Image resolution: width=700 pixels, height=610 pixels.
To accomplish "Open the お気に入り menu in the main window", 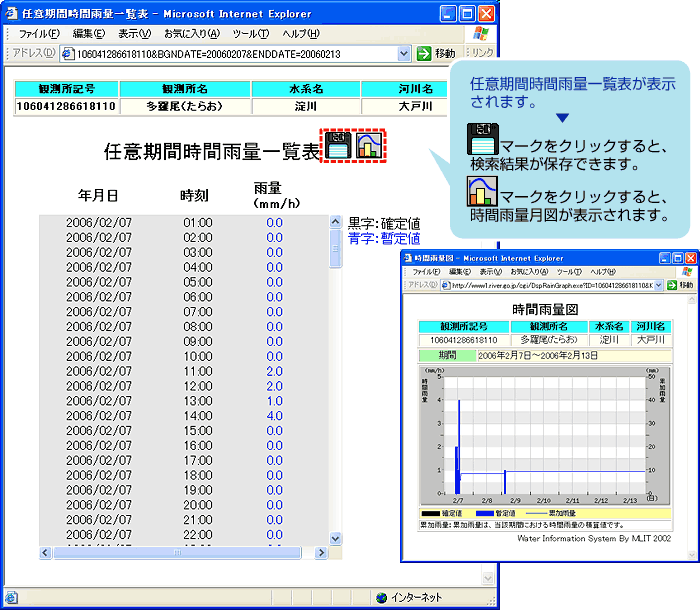I will 191,34.
